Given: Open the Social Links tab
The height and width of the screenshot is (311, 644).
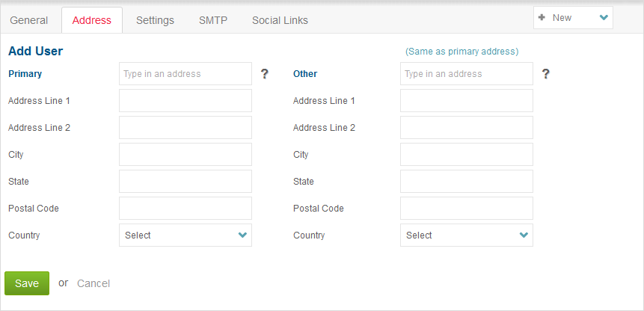Looking at the screenshot, I should (x=280, y=20).
